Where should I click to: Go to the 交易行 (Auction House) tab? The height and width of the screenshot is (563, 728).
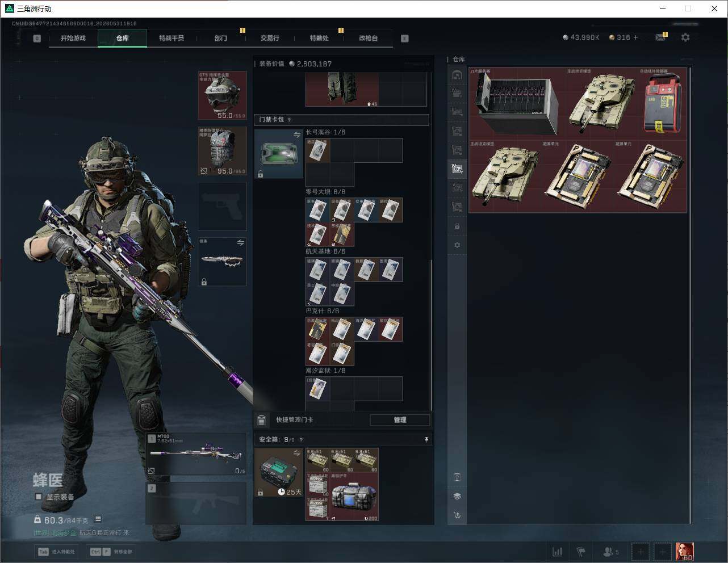[x=270, y=38]
